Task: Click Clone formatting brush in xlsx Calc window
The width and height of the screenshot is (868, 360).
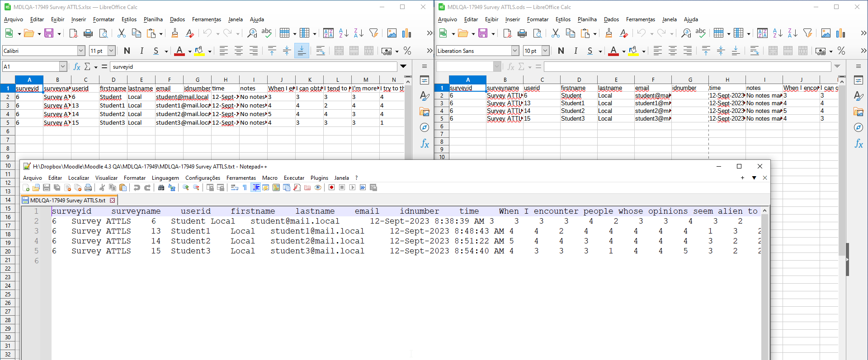Action: (x=175, y=33)
